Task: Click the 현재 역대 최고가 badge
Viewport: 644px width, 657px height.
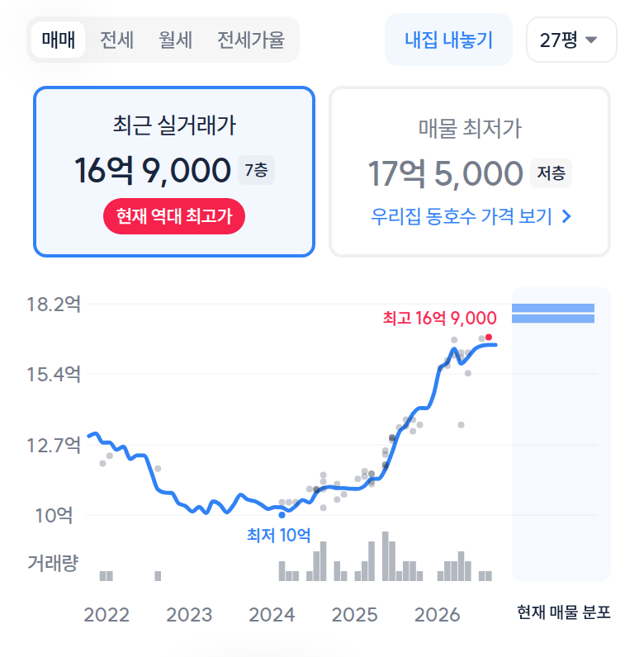Action: pos(174,216)
